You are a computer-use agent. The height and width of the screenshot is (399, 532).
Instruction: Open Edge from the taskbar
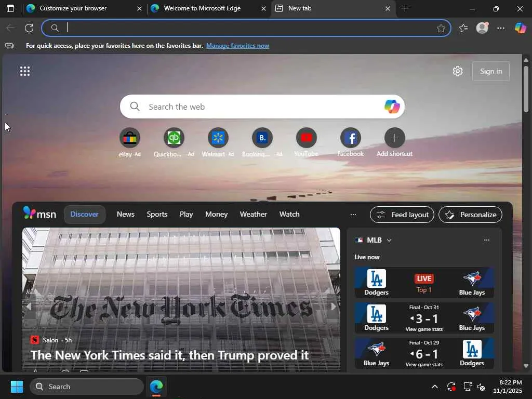tap(156, 387)
